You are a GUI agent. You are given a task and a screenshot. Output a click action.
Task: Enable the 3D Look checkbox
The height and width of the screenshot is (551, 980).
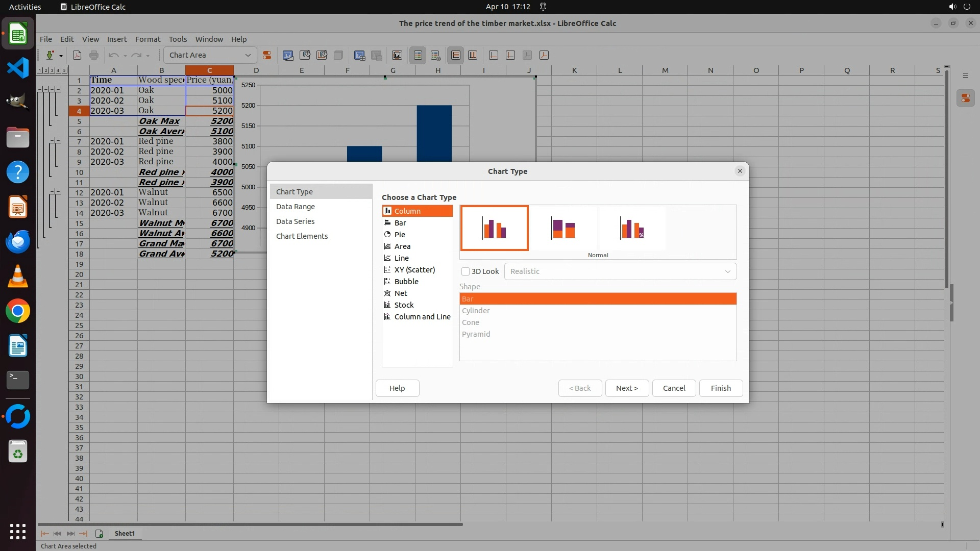coord(465,271)
